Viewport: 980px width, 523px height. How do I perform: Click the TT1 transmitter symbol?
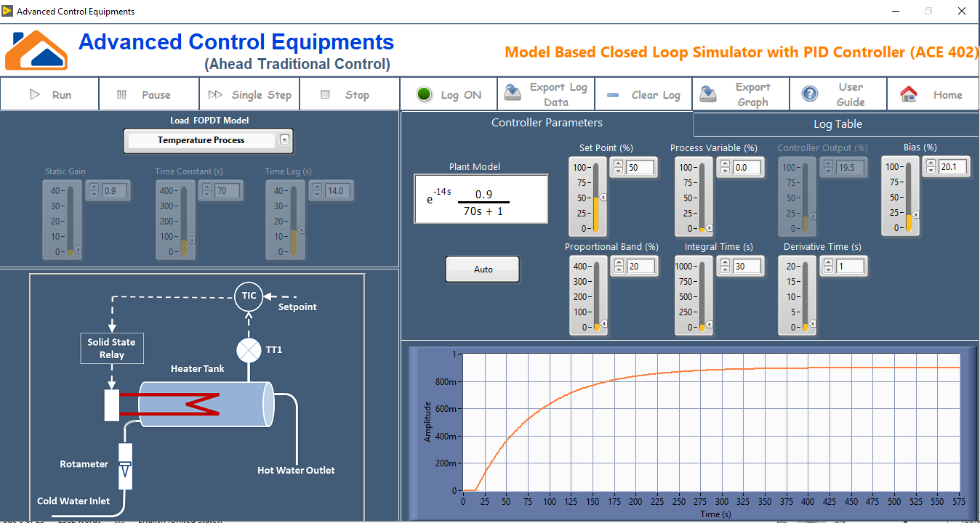click(249, 350)
